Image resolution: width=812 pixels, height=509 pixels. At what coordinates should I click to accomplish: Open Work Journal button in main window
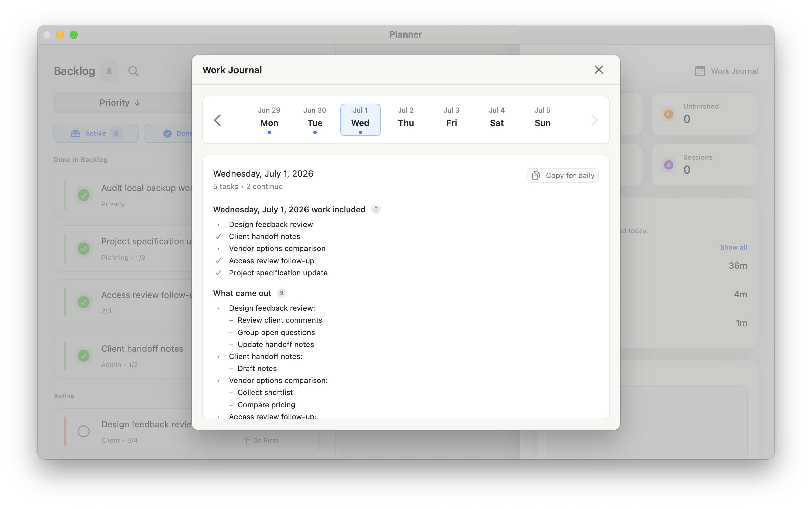point(726,71)
